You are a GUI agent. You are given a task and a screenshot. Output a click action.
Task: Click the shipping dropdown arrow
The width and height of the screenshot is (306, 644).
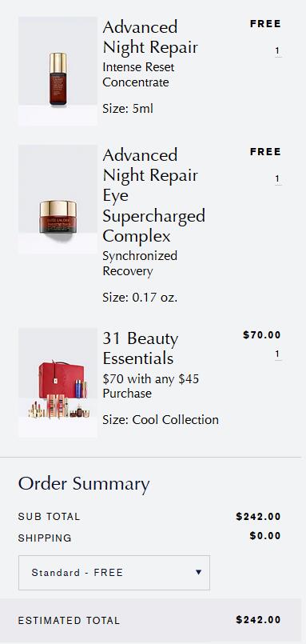coord(198,572)
